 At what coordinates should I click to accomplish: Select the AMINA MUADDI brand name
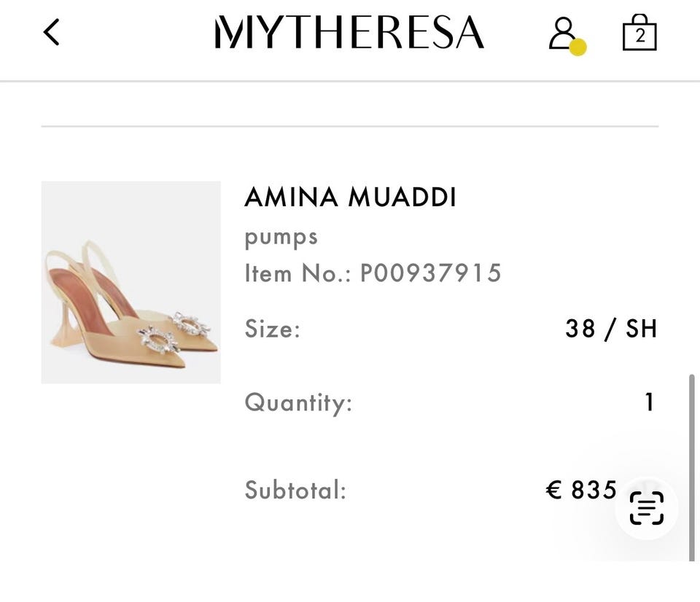click(350, 198)
